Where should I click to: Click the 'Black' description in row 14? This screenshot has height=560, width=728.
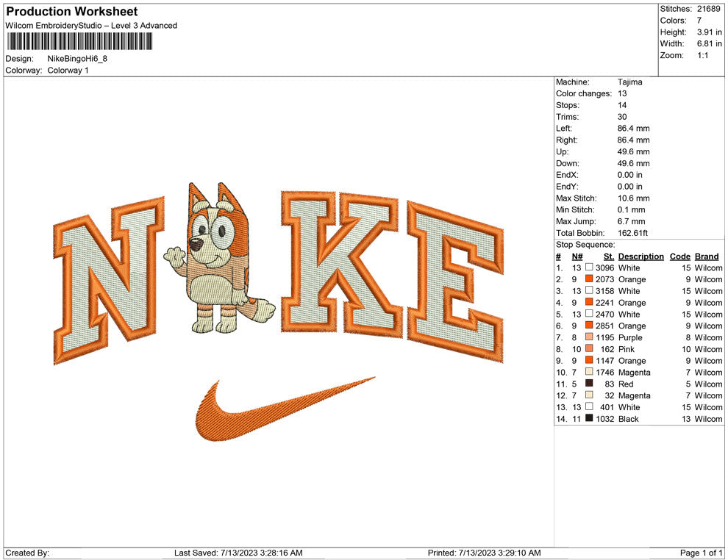pos(629,418)
